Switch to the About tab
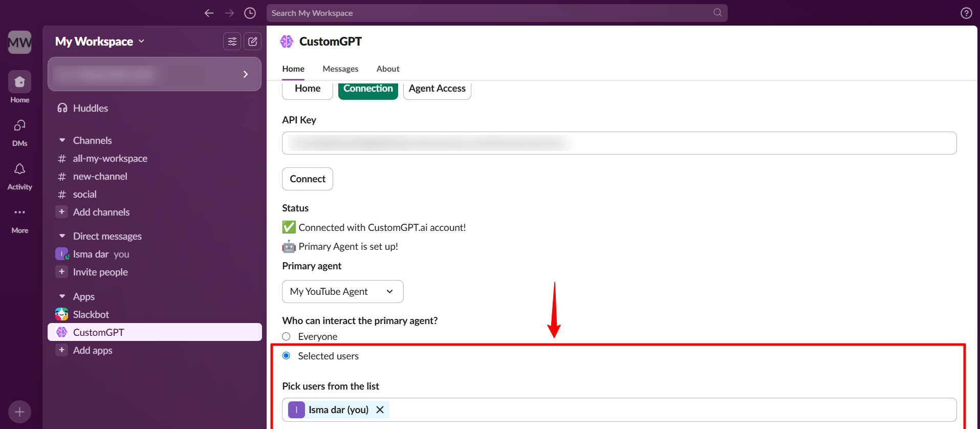 point(388,69)
